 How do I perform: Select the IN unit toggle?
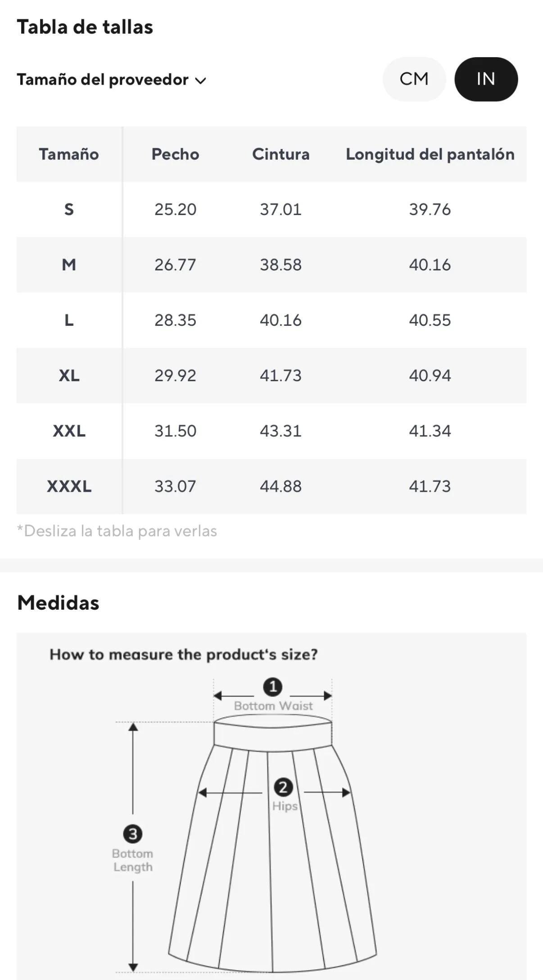(x=486, y=79)
